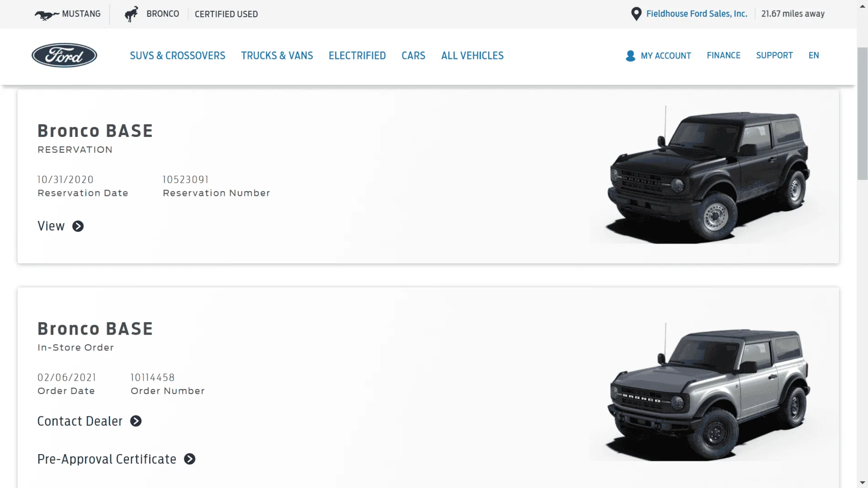Click the silver Bronco order image
This screenshot has height=488, width=868.
coord(708,393)
